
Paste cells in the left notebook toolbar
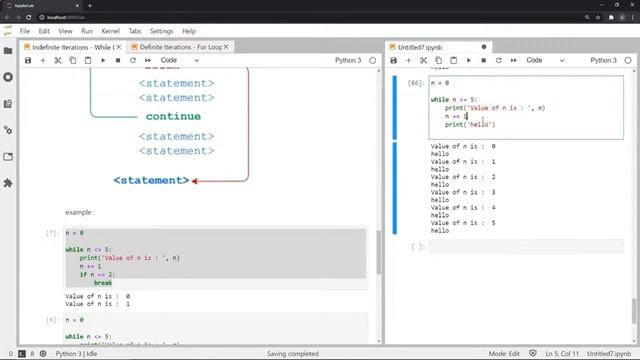pyautogui.click(x=88, y=60)
